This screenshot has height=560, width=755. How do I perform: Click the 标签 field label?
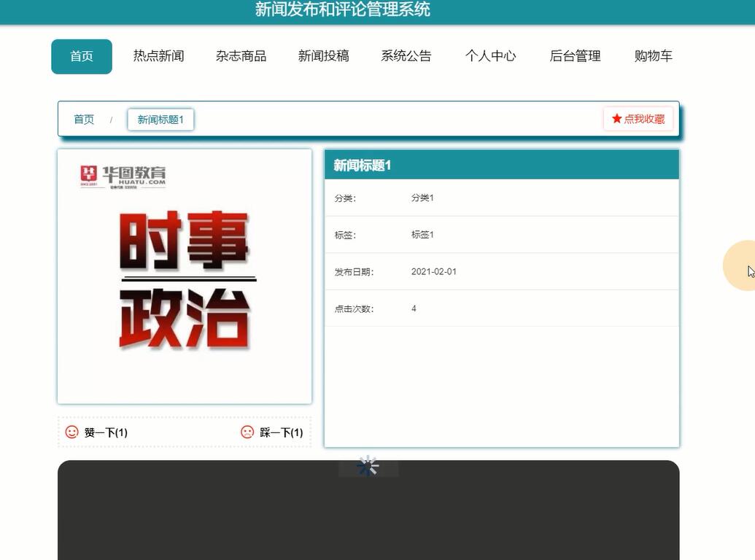pos(345,236)
